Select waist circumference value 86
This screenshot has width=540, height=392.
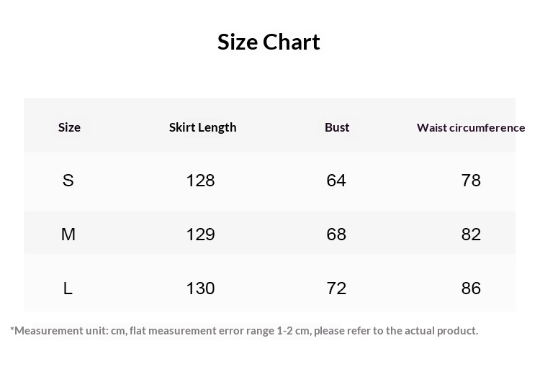tap(471, 288)
